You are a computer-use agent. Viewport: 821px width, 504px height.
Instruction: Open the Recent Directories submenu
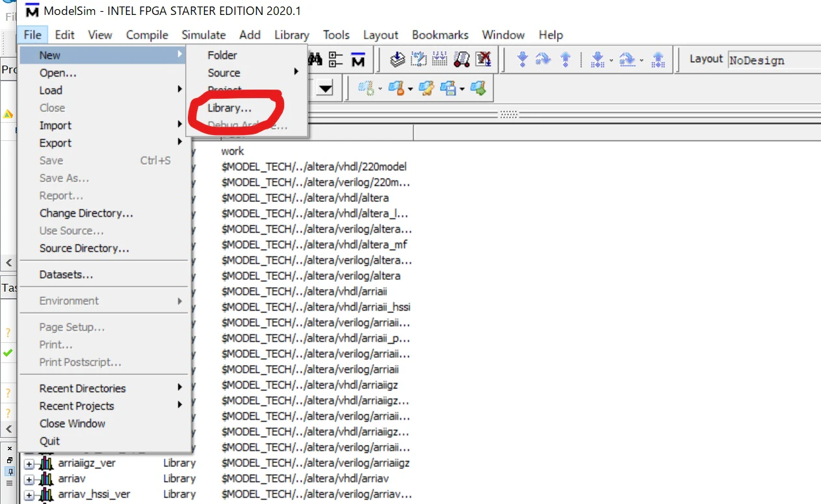tap(83, 388)
